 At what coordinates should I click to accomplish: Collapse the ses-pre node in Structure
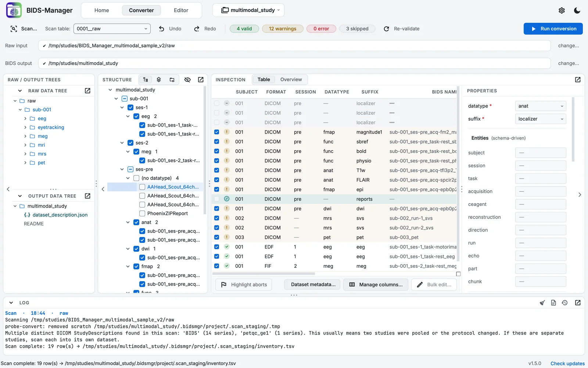[122, 169]
